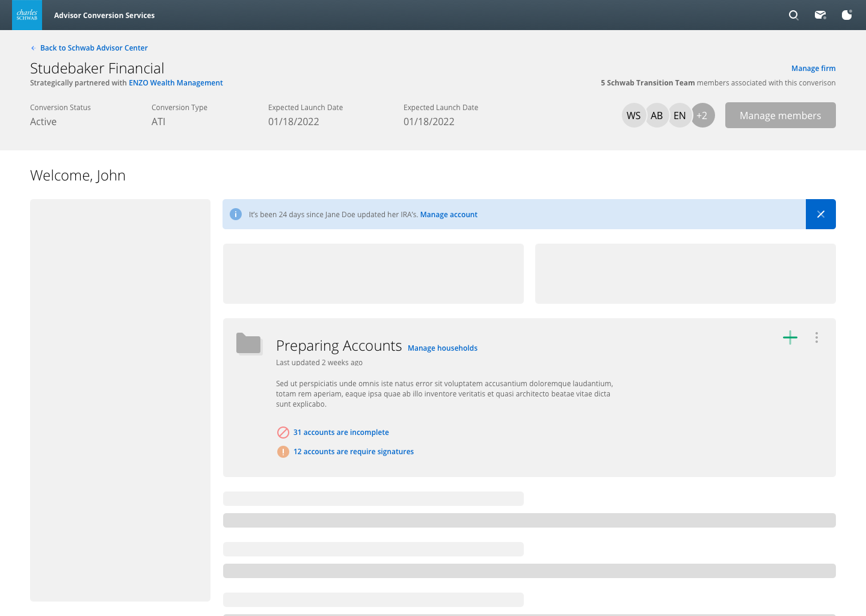Click the green plus icon on Preparing Accounts
Image resolution: width=866 pixels, height=616 pixels.
click(x=790, y=337)
